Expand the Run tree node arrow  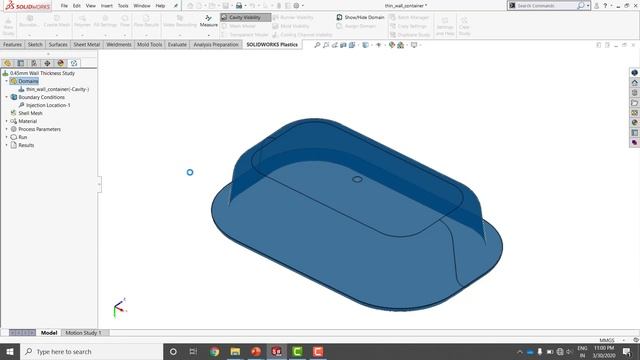pos(7,137)
